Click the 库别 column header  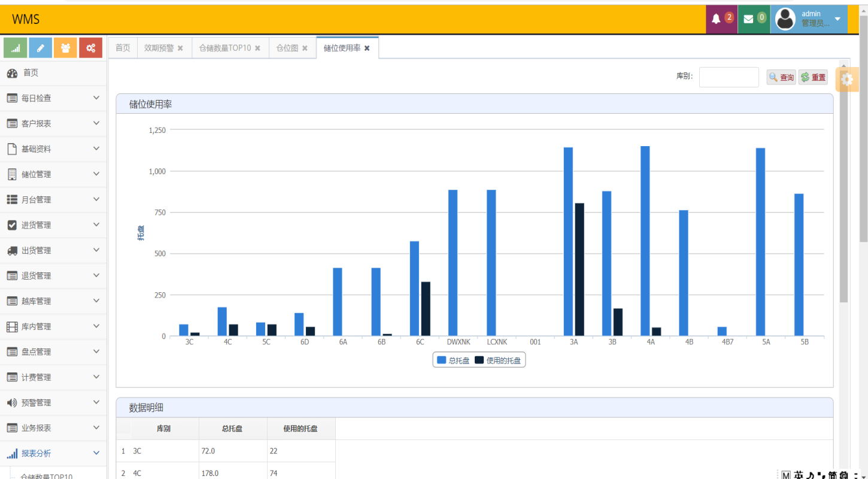pyautogui.click(x=164, y=429)
